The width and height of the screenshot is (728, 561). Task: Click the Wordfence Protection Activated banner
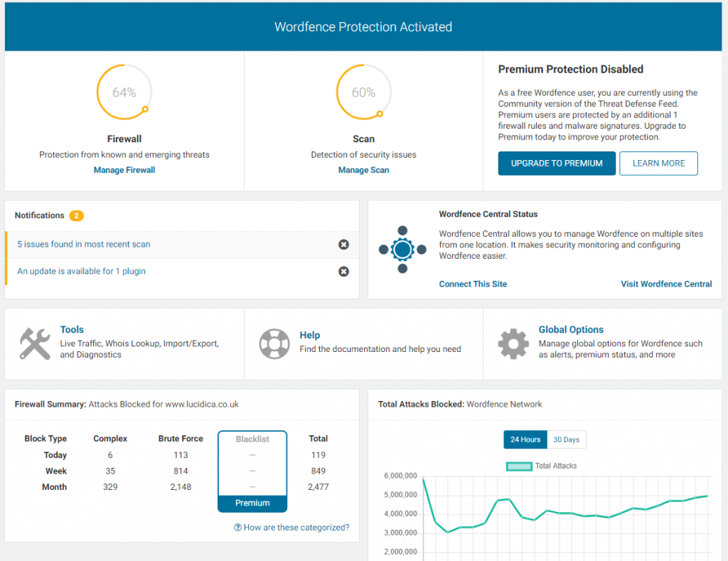[x=363, y=26]
